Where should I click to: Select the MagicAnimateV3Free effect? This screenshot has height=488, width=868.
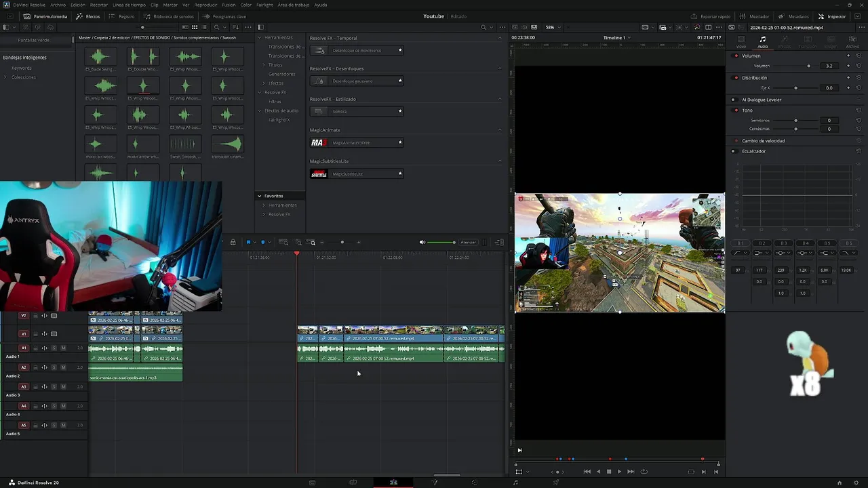357,142
